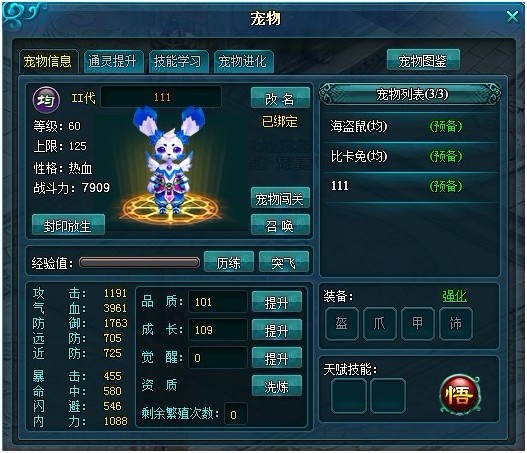
Task: Click the red 悟 talent skill icon
Action: pyautogui.click(x=460, y=395)
